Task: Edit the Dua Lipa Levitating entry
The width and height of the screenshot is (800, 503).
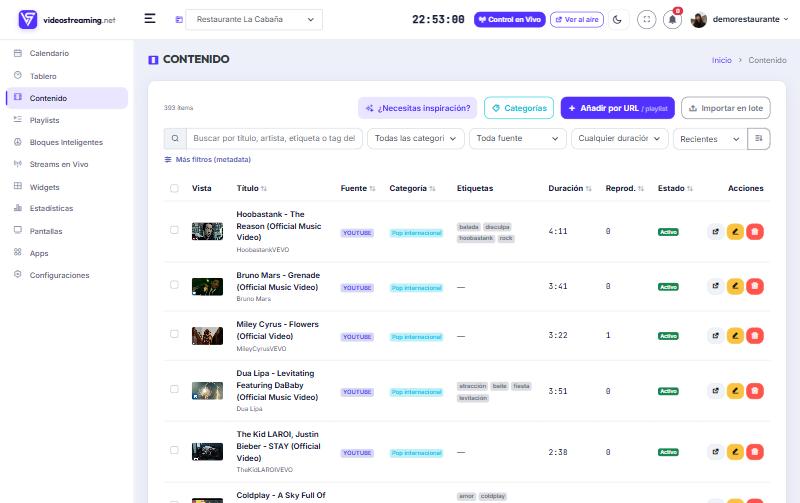Action: point(735,391)
